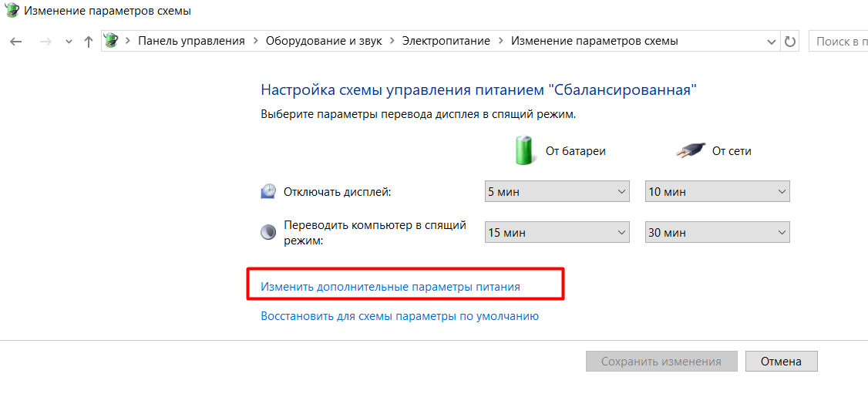Image resolution: width=868 pixels, height=404 pixels.
Task: Select Оборудование и звук breadcrumb item
Action: (324, 41)
